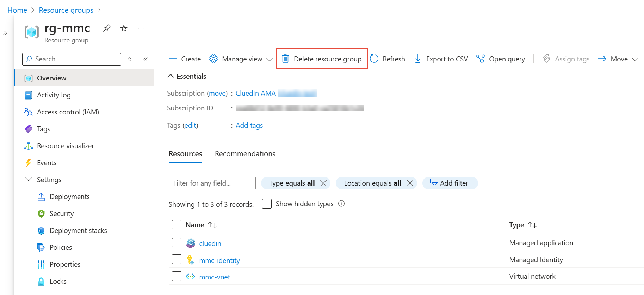Open the info icon beside Show hidden types

[x=341, y=204]
